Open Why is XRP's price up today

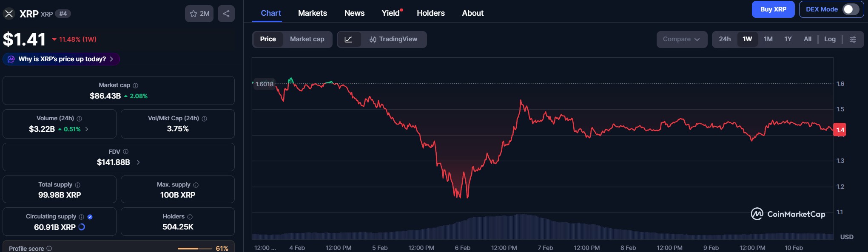(x=61, y=59)
